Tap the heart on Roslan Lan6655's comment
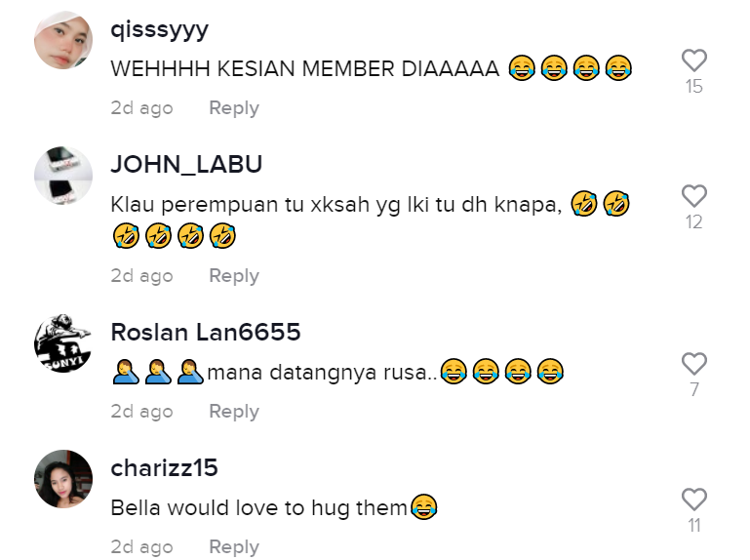The width and height of the screenshot is (750, 560). pos(694,364)
